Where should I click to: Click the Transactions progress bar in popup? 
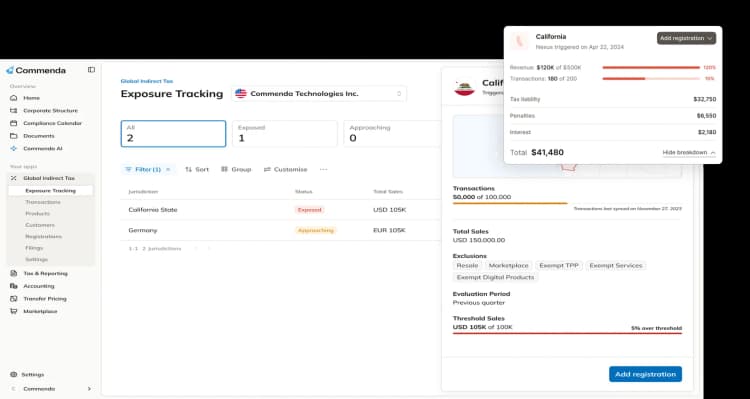(x=651, y=78)
